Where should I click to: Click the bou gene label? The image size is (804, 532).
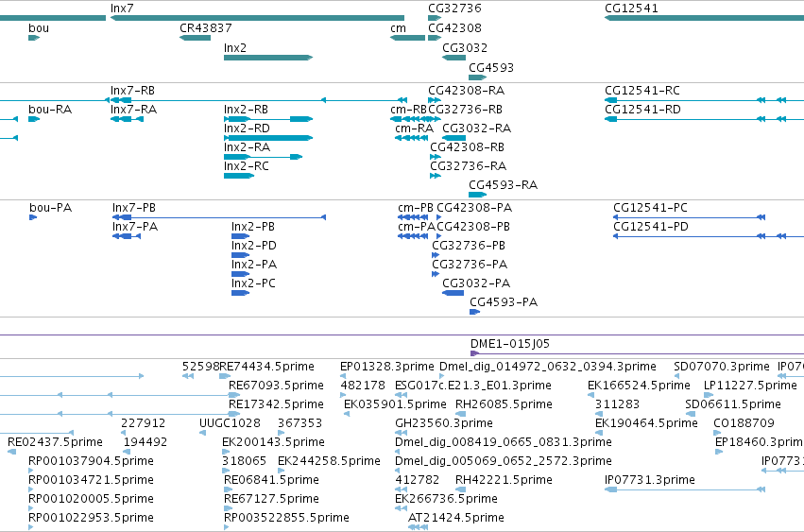39,28
